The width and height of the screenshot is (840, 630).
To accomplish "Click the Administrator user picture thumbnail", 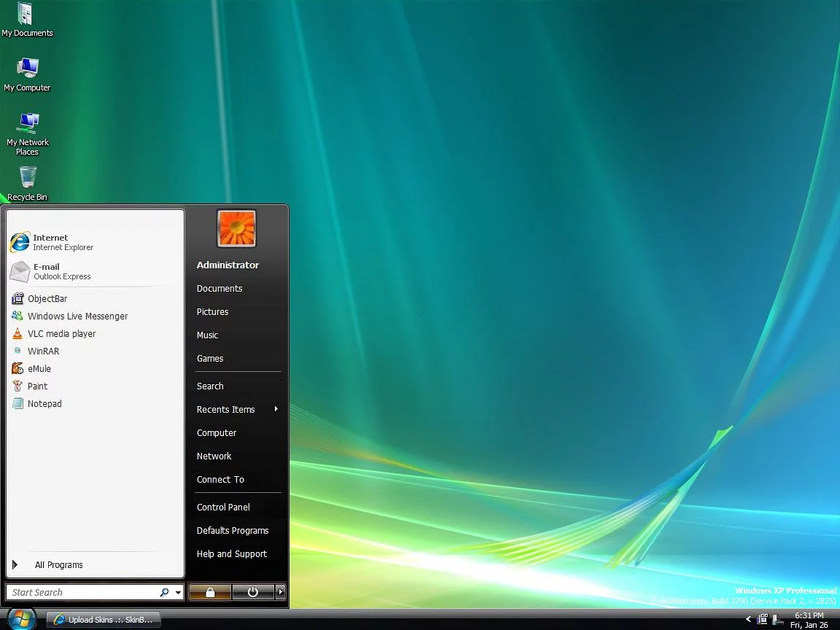I will [236, 229].
